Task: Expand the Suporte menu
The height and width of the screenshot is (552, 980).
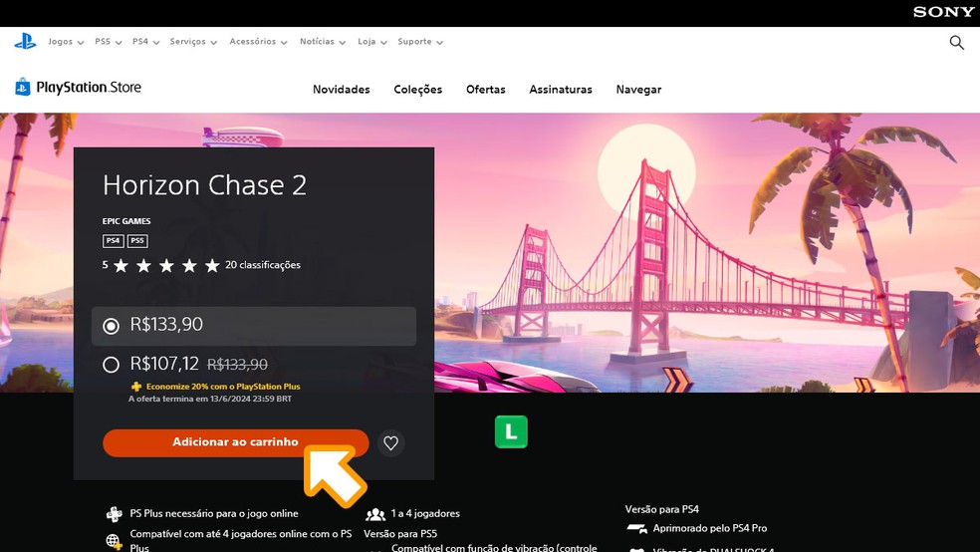Action: click(x=420, y=42)
